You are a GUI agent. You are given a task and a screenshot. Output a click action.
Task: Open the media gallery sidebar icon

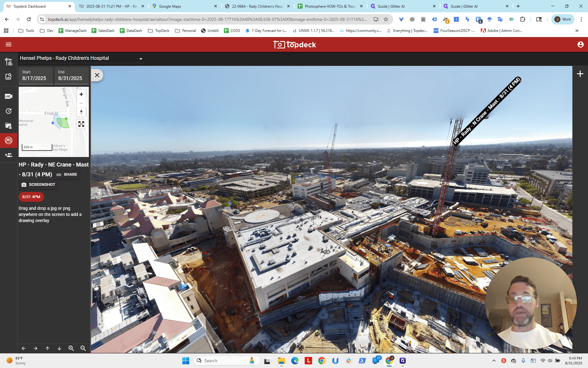(9, 125)
